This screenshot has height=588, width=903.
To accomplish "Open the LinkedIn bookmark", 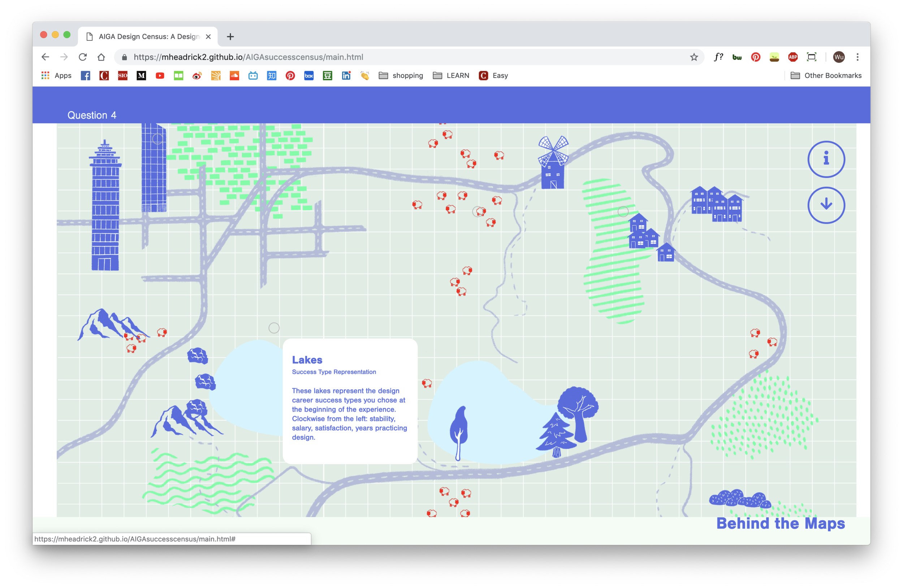I will [x=346, y=75].
